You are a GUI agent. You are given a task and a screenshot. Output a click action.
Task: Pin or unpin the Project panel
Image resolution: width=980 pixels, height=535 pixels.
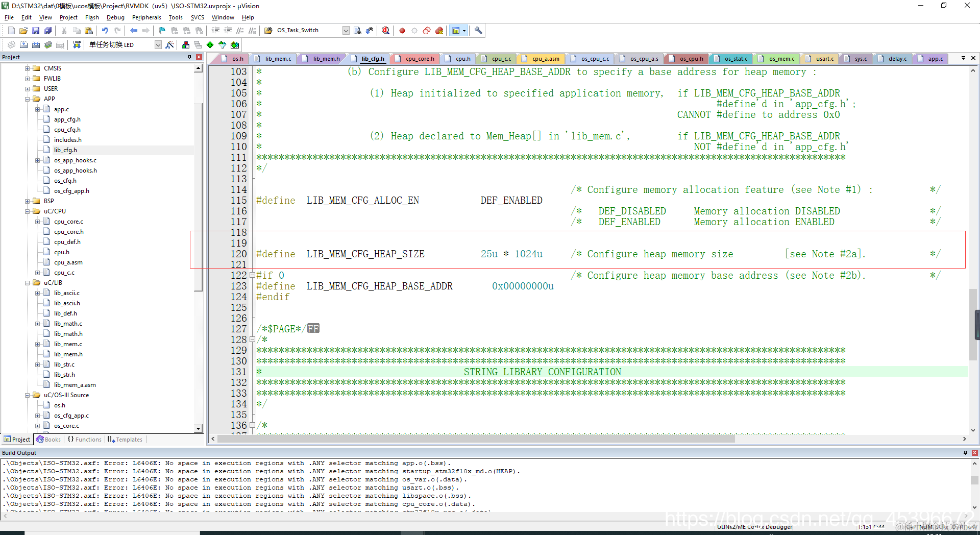point(190,57)
